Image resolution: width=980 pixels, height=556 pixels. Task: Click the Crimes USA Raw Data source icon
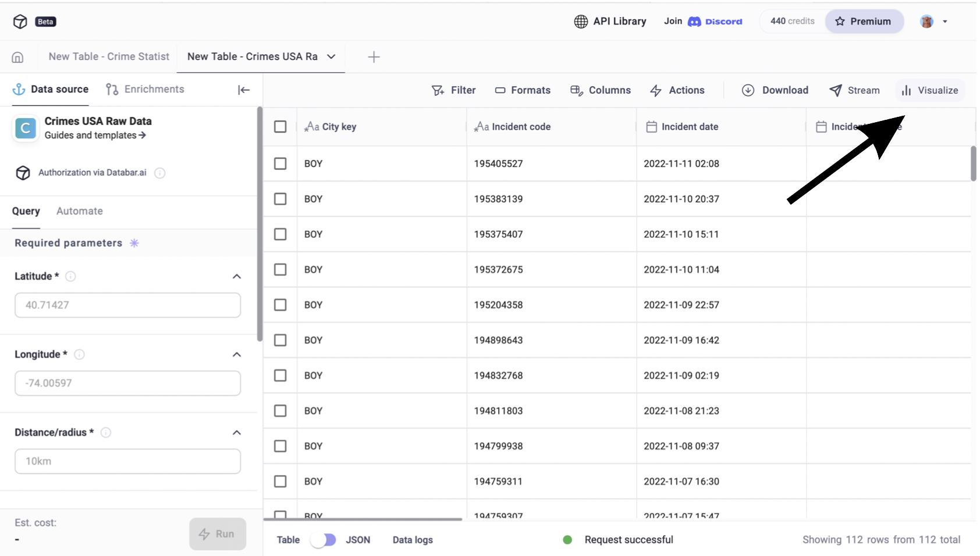pos(26,128)
